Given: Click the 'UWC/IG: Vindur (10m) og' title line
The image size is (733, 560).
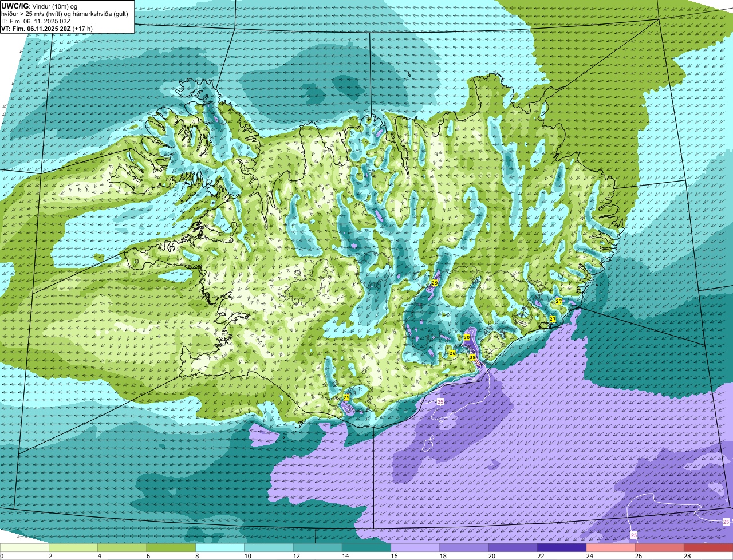Looking at the screenshot, I should pos(39,6).
